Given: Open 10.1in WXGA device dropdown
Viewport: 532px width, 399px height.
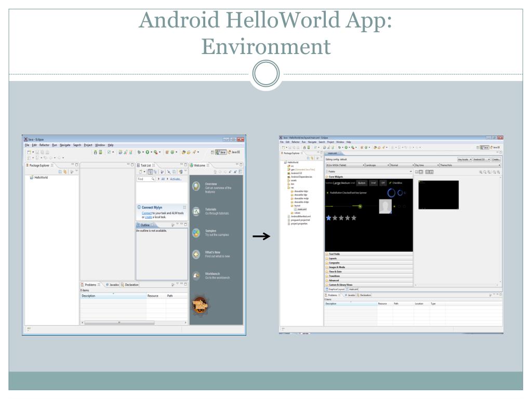Looking at the screenshot, I should tap(345, 165).
